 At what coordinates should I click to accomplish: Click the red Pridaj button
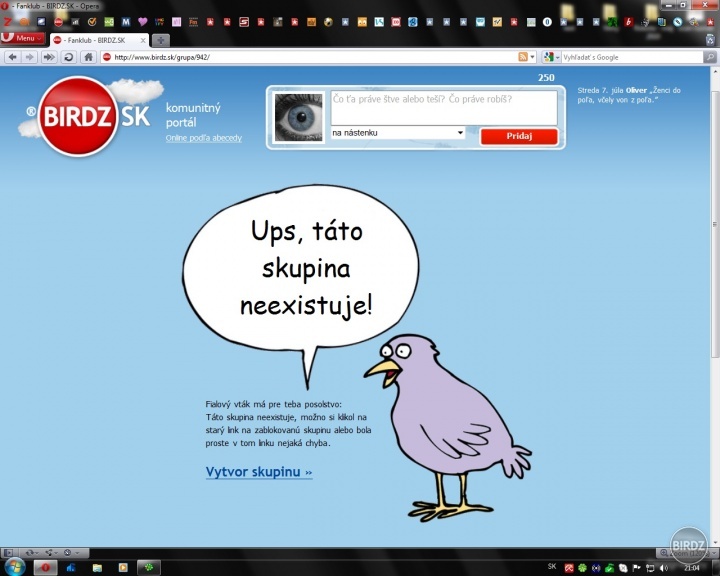(519, 136)
